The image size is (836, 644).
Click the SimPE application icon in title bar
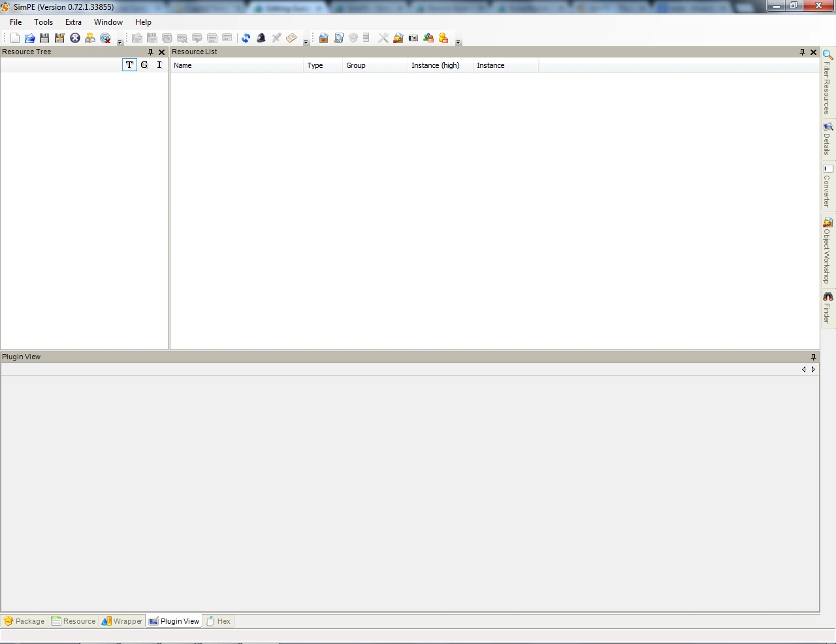click(5, 7)
